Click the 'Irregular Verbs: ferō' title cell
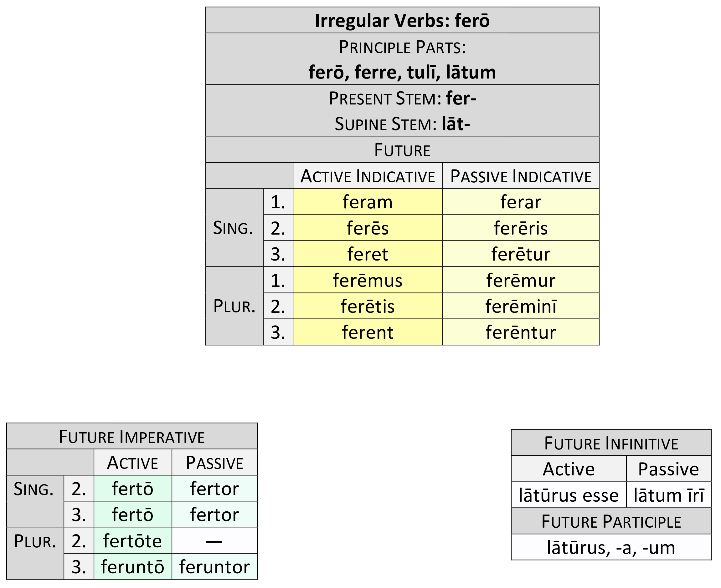 402,20
